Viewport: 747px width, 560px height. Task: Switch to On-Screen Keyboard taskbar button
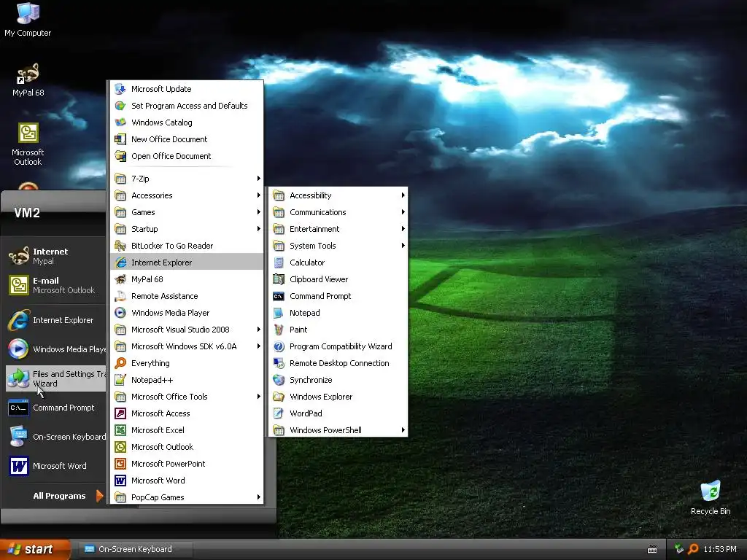click(135, 549)
